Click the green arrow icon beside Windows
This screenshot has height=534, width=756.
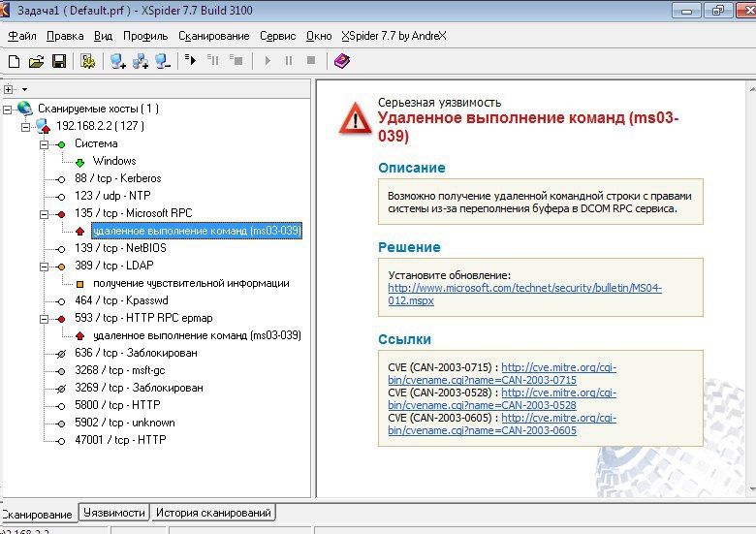80,163
